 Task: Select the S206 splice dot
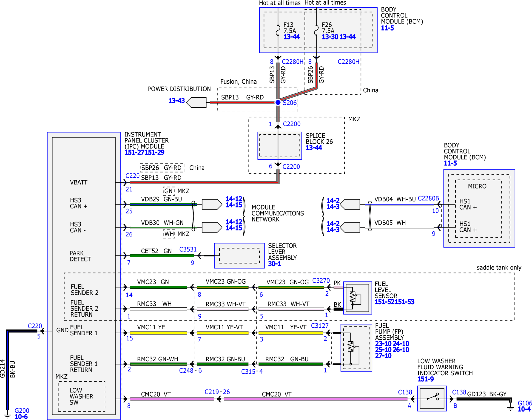278,102
